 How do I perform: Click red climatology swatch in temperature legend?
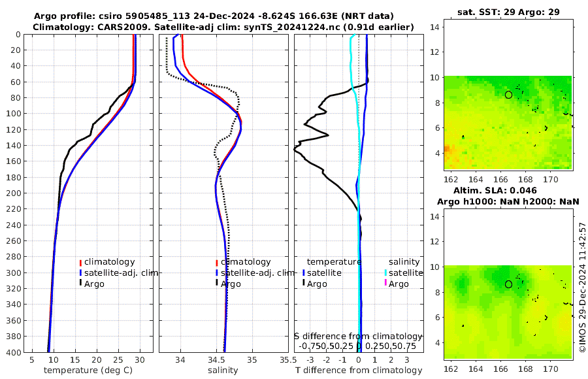coord(80,263)
